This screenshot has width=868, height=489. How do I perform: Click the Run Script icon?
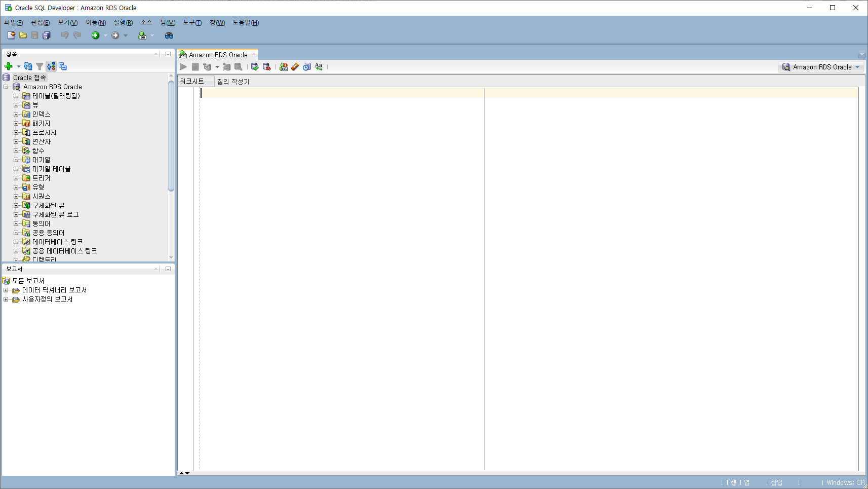point(195,67)
